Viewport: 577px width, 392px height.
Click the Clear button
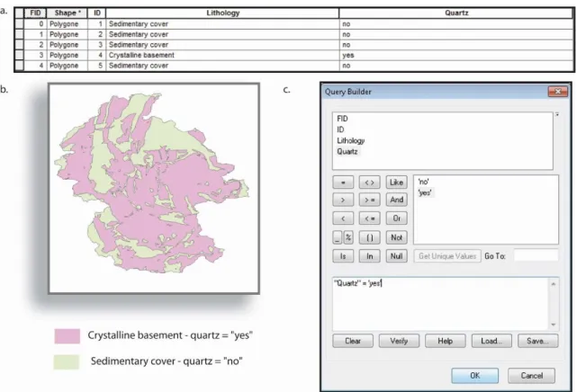point(353,341)
